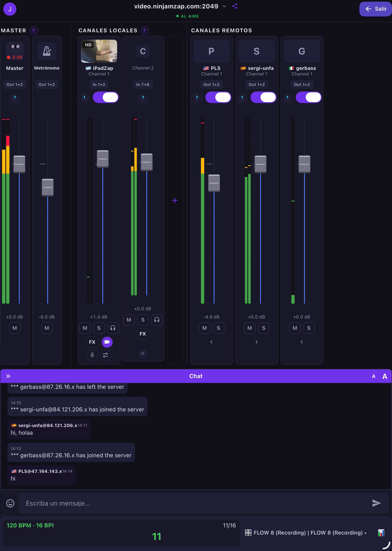
Task: Toggle the PLS channel switch
Action: 218,97
